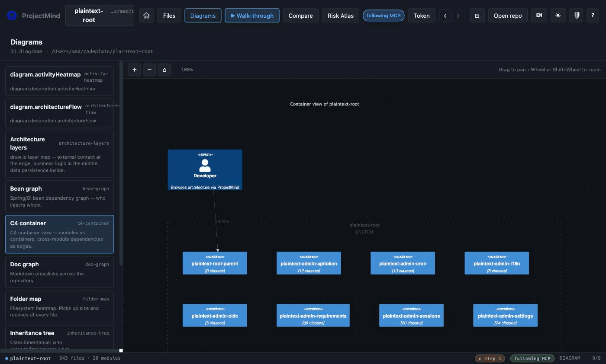Start the Walk-through
Viewport: 606px width, 364px height.
click(252, 16)
